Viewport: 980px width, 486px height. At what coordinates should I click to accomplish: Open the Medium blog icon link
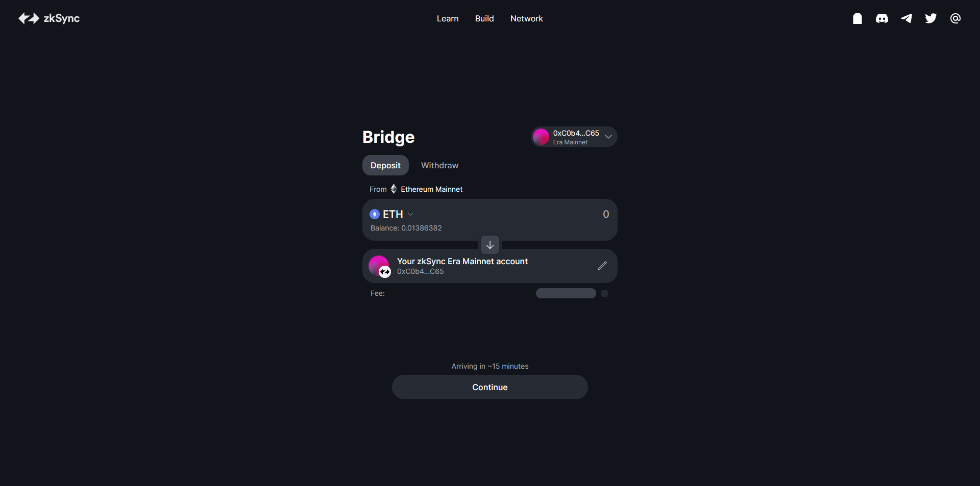[x=857, y=18]
